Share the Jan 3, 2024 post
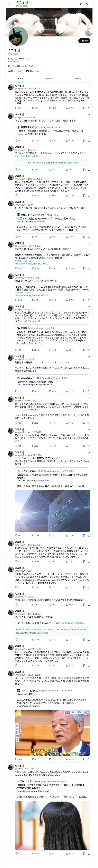The width and height of the screenshot is (98, 868). pos(89,108)
